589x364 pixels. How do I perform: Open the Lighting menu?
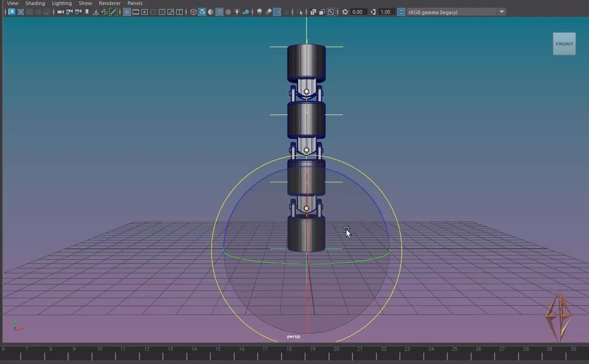[x=62, y=3]
